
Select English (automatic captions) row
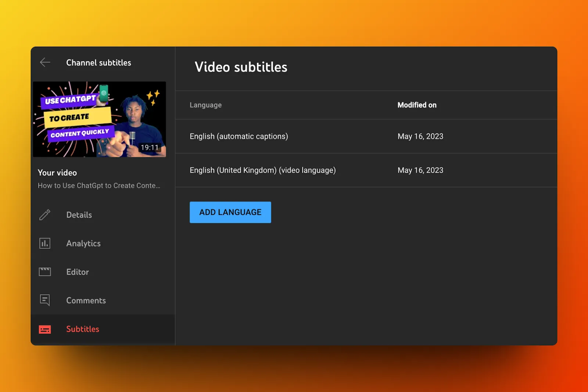click(x=366, y=136)
